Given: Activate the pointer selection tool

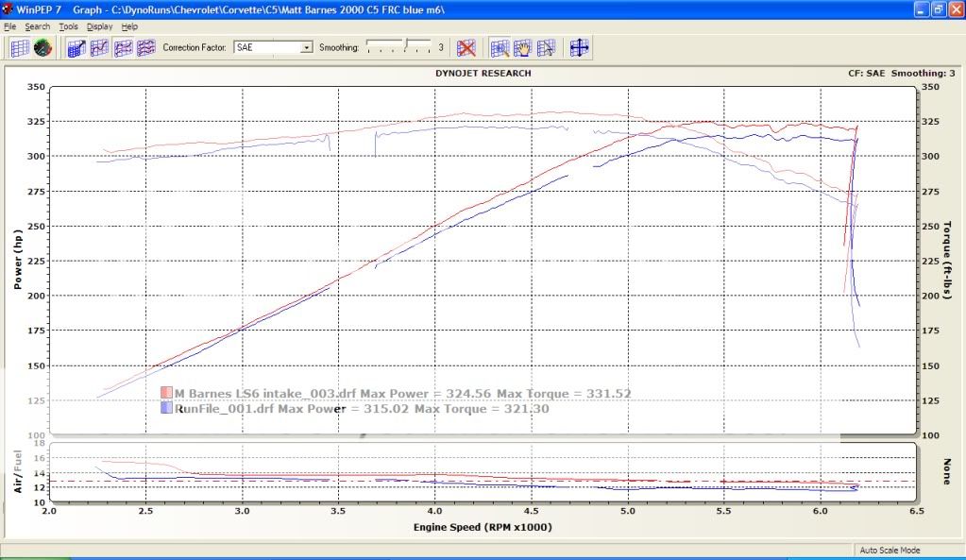Looking at the screenshot, I should pos(546,47).
